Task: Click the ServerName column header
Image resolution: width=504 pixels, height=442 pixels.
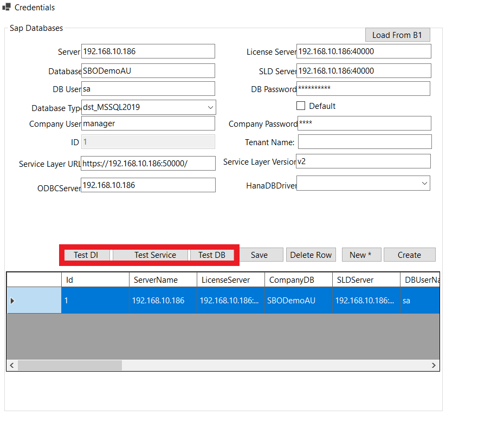Action: tap(163, 280)
